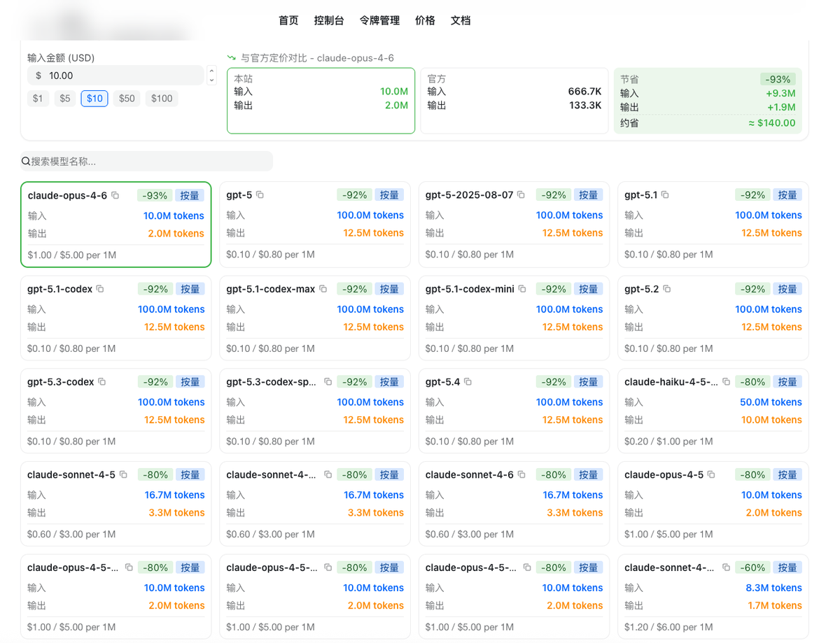
Task: Open 令牌管理 in the top navigation
Action: (379, 21)
